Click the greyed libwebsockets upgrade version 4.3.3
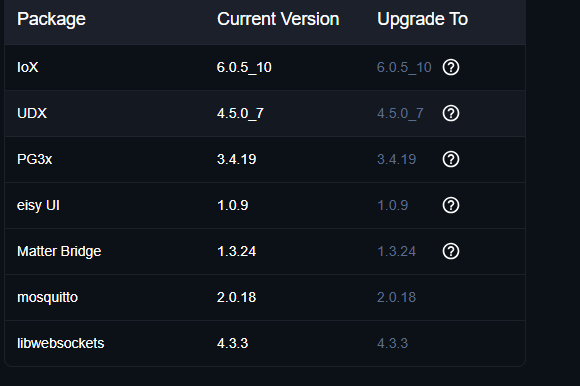 tap(392, 343)
